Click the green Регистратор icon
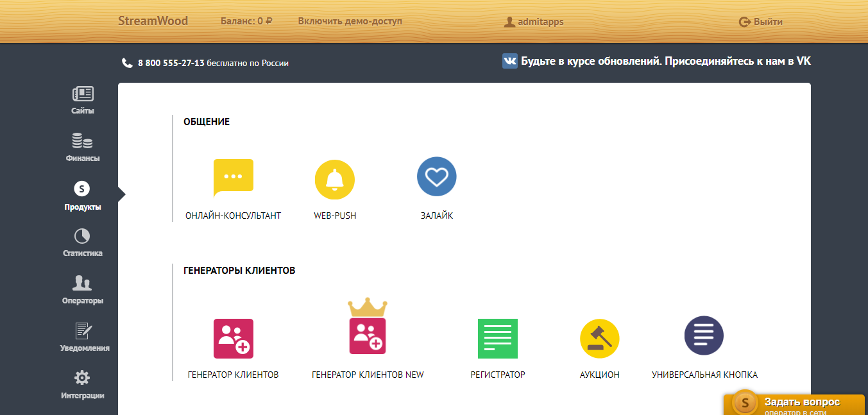Screen dimensions: 868x415 pos(498,339)
